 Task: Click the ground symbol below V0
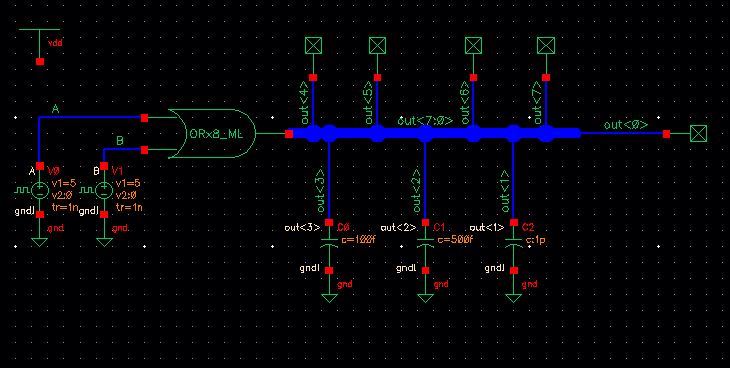click(x=40, y=242)
